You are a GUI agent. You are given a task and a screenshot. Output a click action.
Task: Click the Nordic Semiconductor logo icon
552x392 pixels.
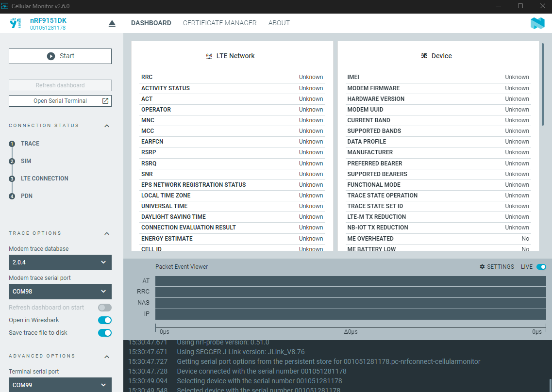click(x=537, y=23)
